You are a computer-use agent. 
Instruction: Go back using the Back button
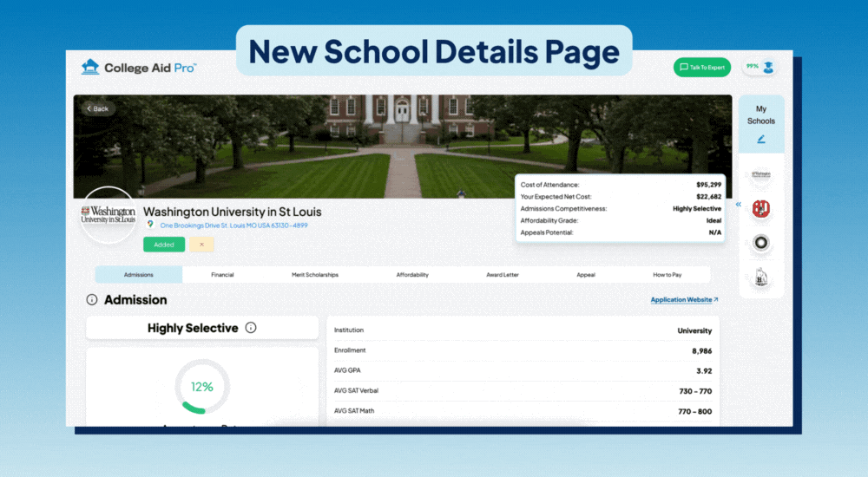click(x=98, y=108)
